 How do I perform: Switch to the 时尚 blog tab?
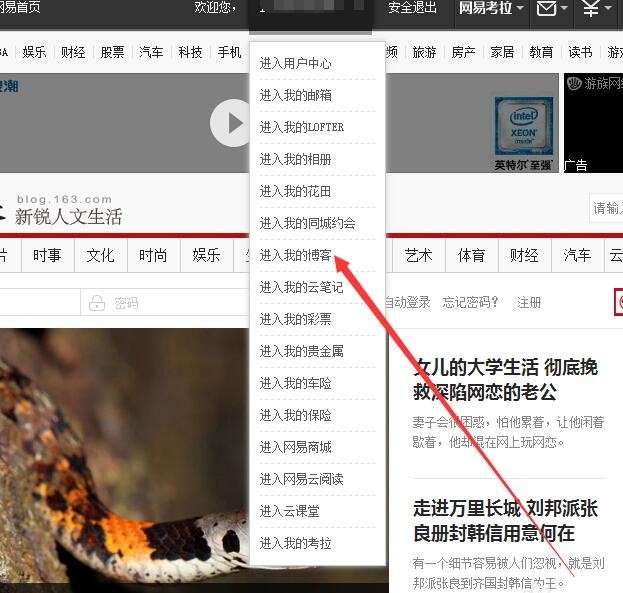pos(153,255)
